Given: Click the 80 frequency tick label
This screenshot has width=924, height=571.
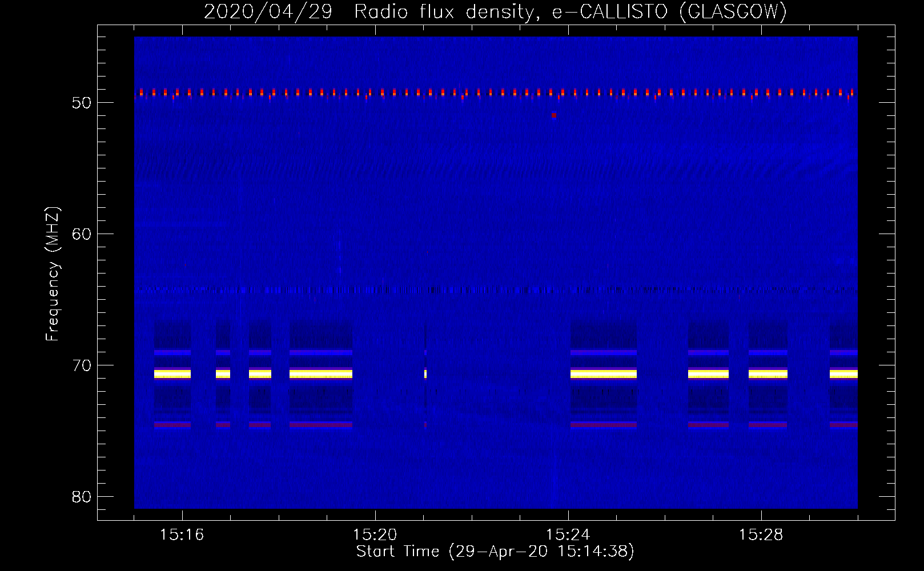Looking at the screenshot, I should pos(82,497).
